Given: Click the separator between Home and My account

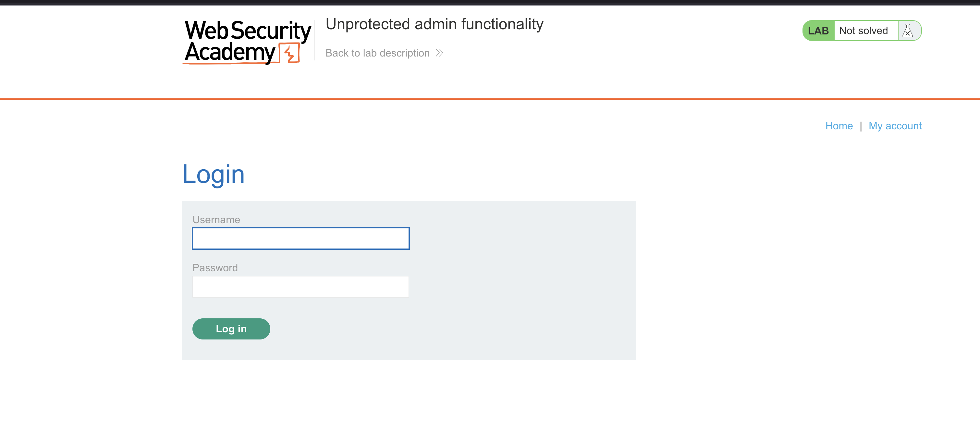Looking at the screenshot, I should [x=861, y=126].
